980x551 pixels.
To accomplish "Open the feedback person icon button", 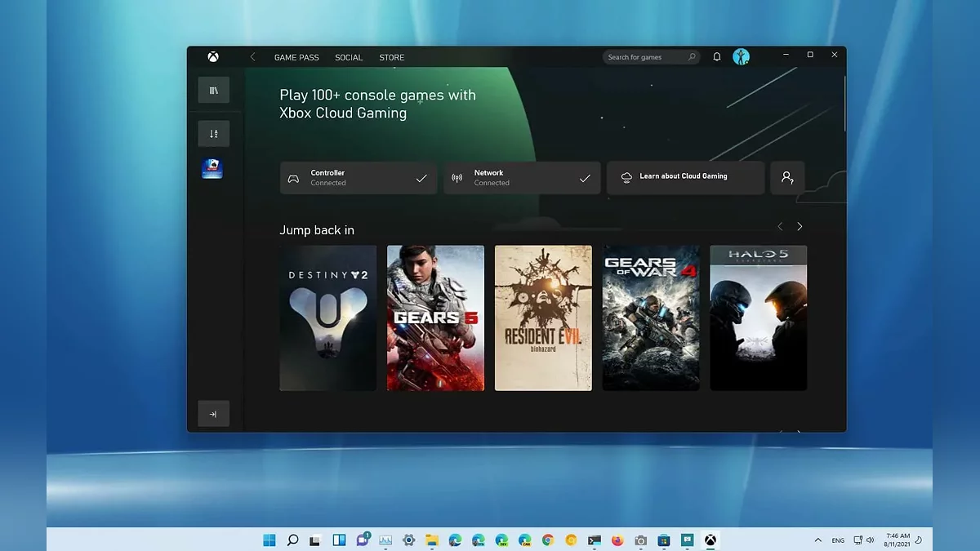I will click(787, 177).
